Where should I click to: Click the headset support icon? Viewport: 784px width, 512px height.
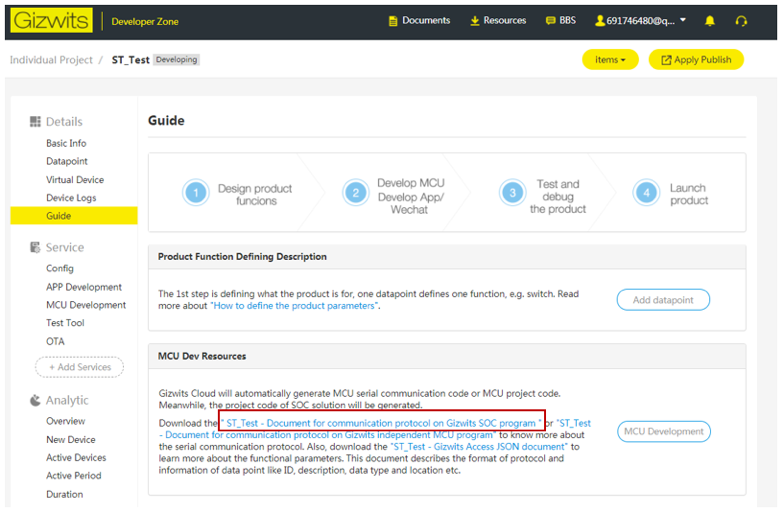741,21
